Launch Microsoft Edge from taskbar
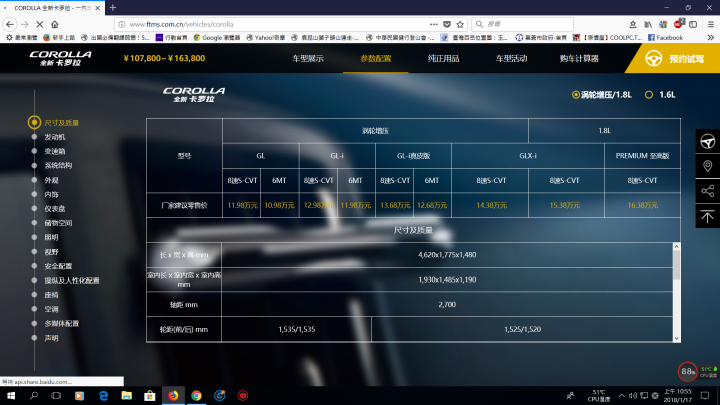Image resolution: width=720 pixels, height=405 pixels. [103, 395]
